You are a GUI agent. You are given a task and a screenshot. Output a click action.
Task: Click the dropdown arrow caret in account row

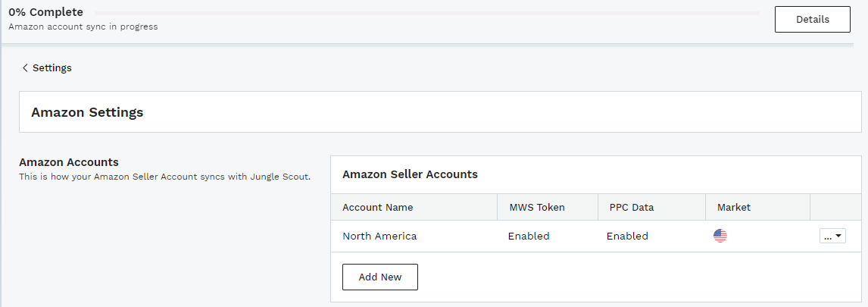tap(838, 236)
